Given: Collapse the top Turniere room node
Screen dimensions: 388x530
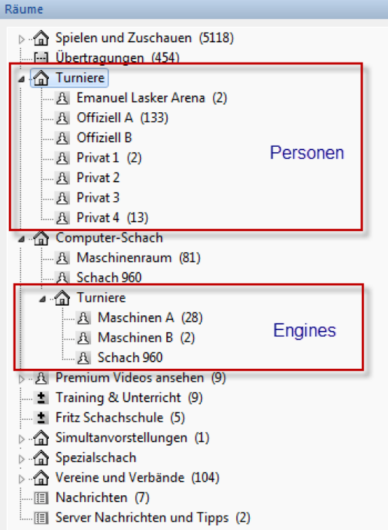Looking at the screenshot, I should click(x=22, y=79).
